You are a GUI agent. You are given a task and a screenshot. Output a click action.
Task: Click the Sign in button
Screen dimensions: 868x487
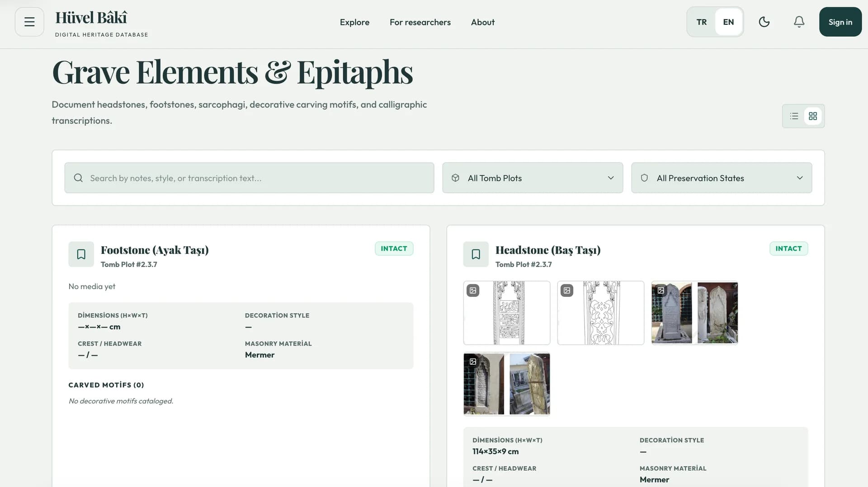840,22
